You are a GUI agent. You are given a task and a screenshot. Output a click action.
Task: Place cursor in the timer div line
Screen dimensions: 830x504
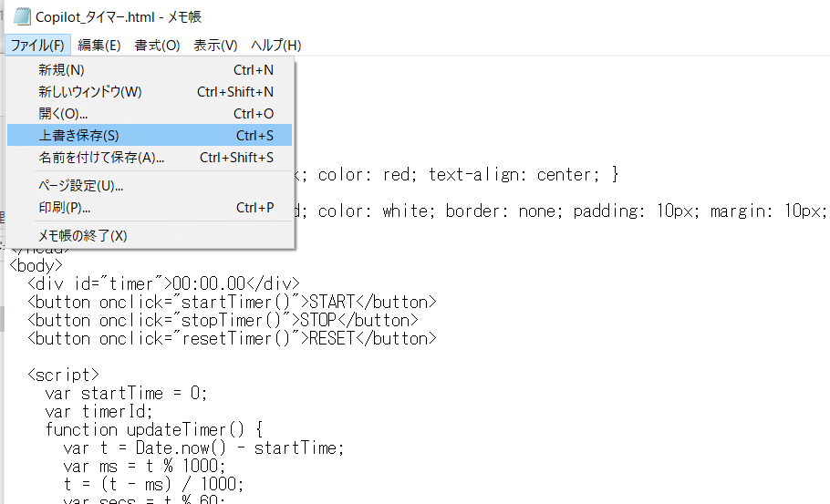point(163,284)
